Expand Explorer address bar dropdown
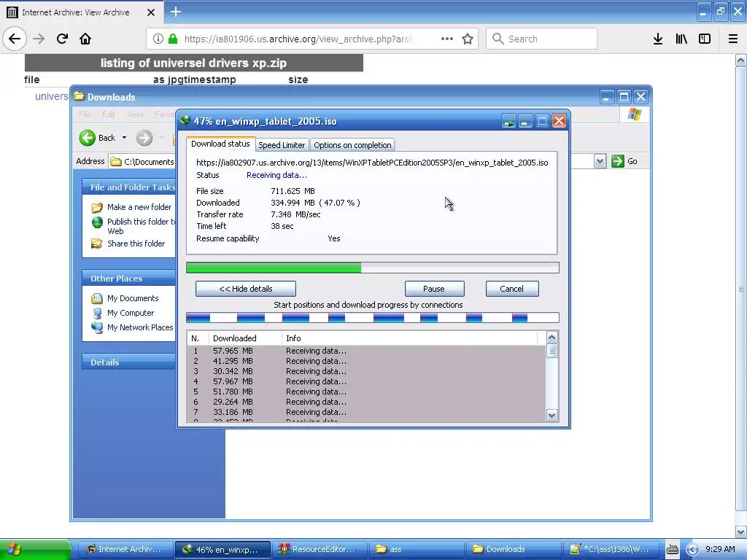The width and height of the screenshot is (747, 560). click(x=600, y=161)
